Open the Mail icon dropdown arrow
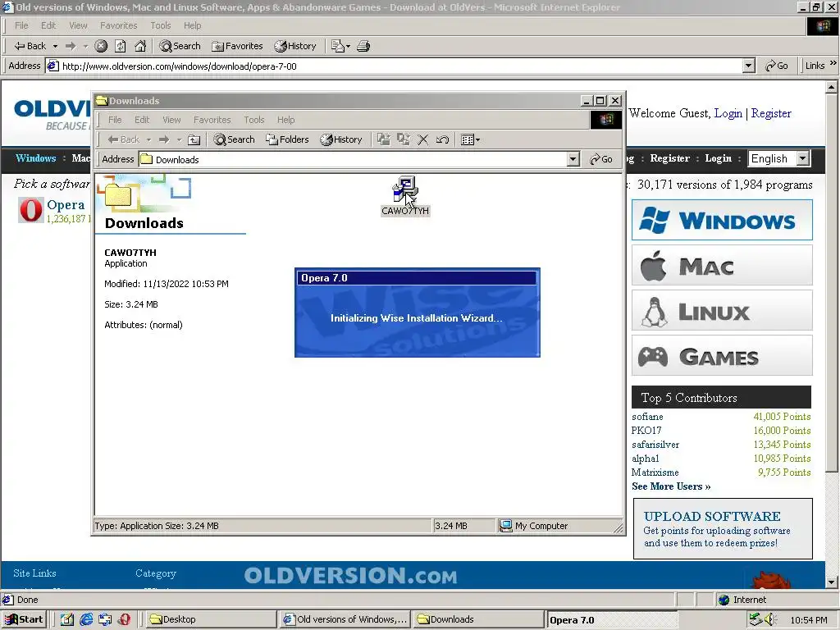The image size is (840, 630). coord(348,46)
